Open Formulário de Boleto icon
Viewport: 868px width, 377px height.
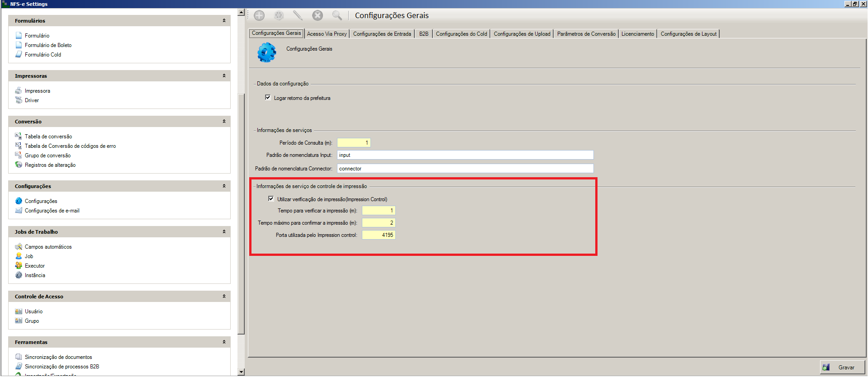(19, 45)
